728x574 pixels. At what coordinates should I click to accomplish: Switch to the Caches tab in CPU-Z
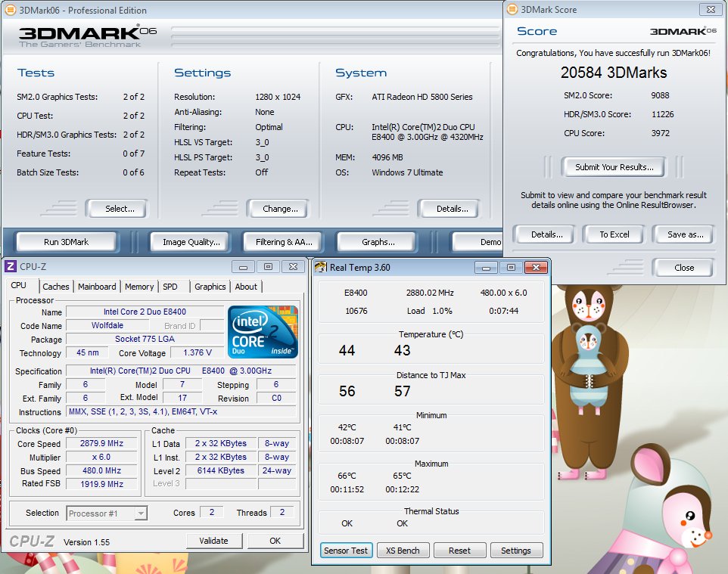tap(56, 287)
